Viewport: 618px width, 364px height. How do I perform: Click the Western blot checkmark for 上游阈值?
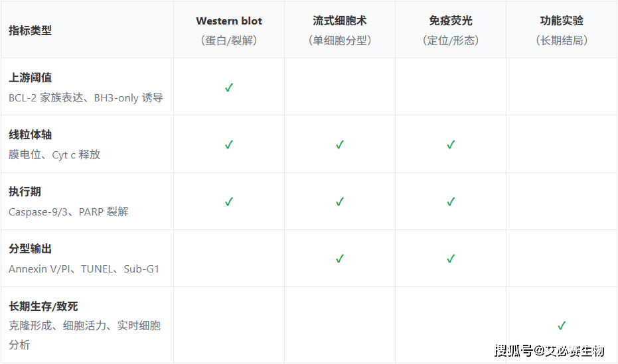point(229,88)
